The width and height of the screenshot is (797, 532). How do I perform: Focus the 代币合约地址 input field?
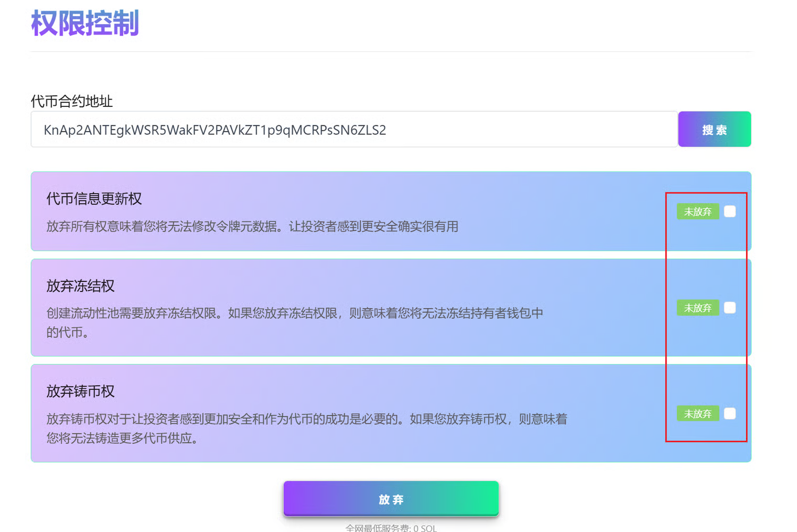point(354,129)
